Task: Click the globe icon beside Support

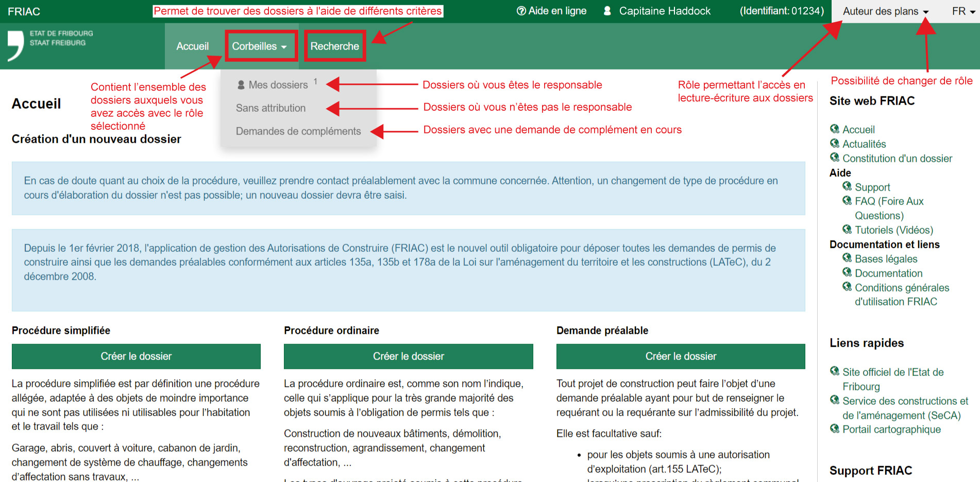Action: (x=847, y=186)
